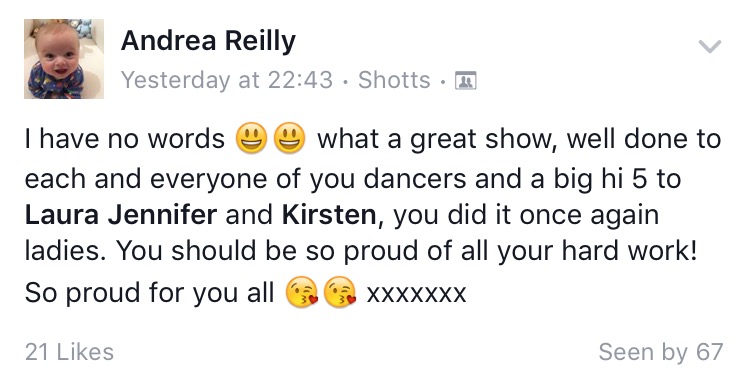Image resolution: width=750 pixels, height=389 pixels.
Task: Click the 'xxxxxxx' kisses text
Action: pyautogui.click(x=416, y=293)
